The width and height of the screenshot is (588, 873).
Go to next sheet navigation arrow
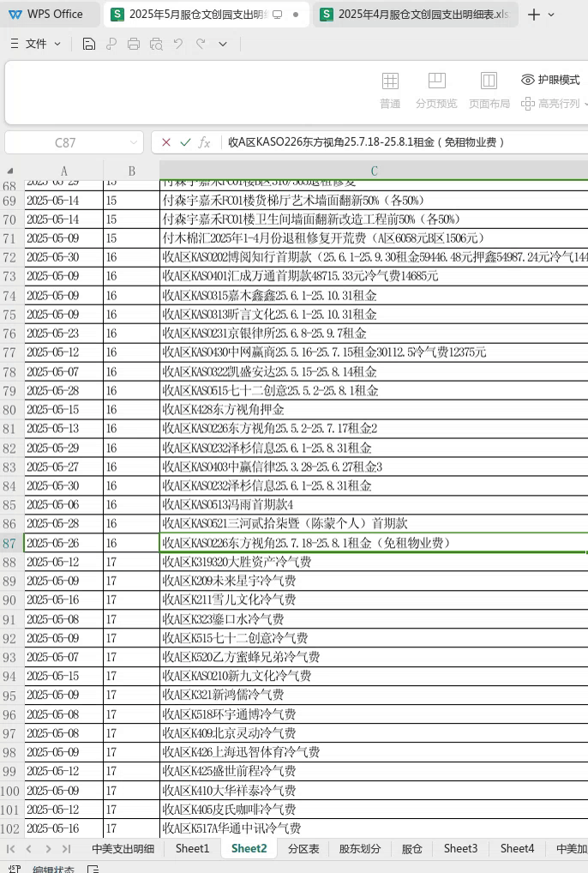click(48, 848)
